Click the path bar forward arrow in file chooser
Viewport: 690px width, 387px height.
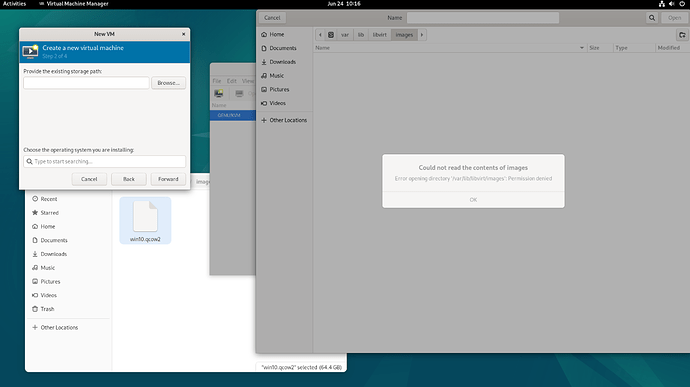pos(422,35)
